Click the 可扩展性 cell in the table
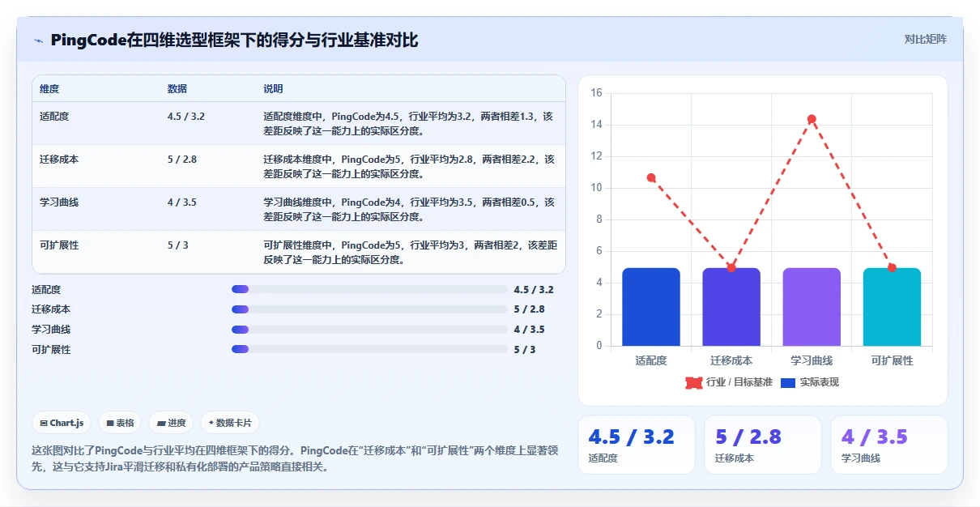The width and height of the screenshot is (980, 507). click(x=59, y=245)
